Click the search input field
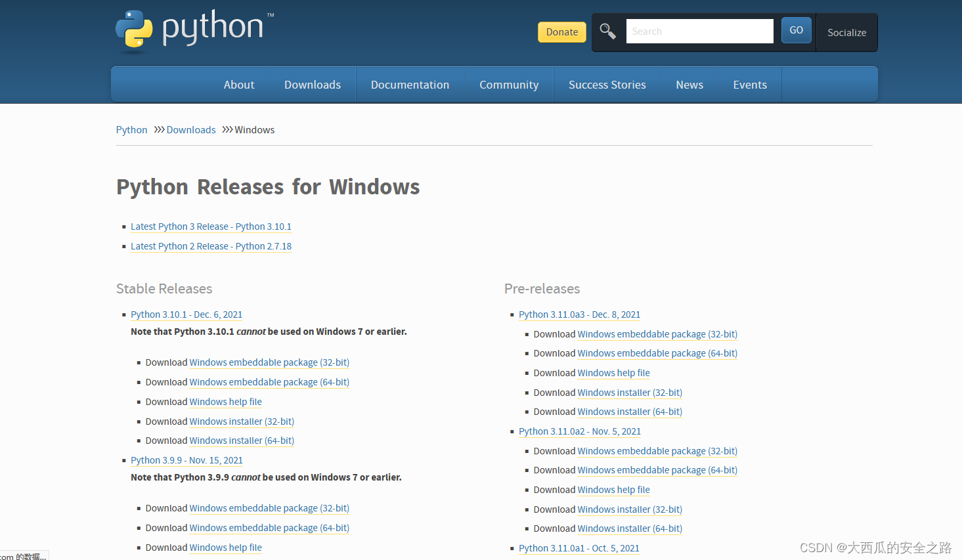The image size is (962, 560). point(699,31)
